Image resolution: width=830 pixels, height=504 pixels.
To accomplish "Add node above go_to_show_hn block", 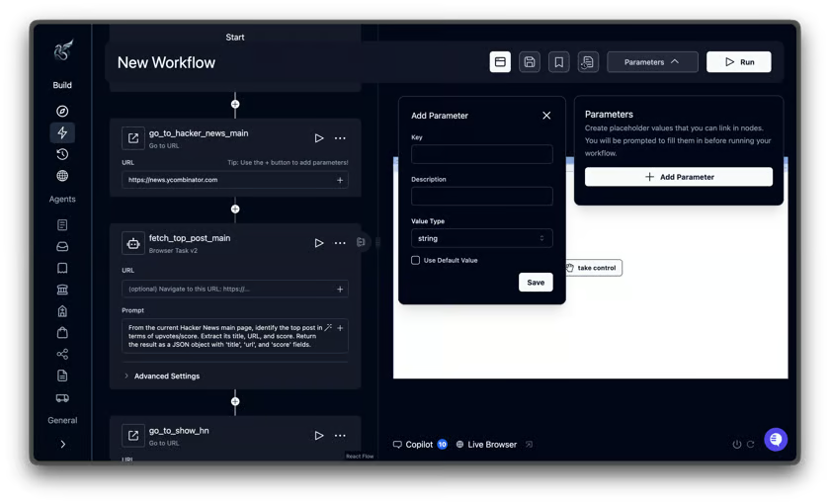I will pos(235,401).
